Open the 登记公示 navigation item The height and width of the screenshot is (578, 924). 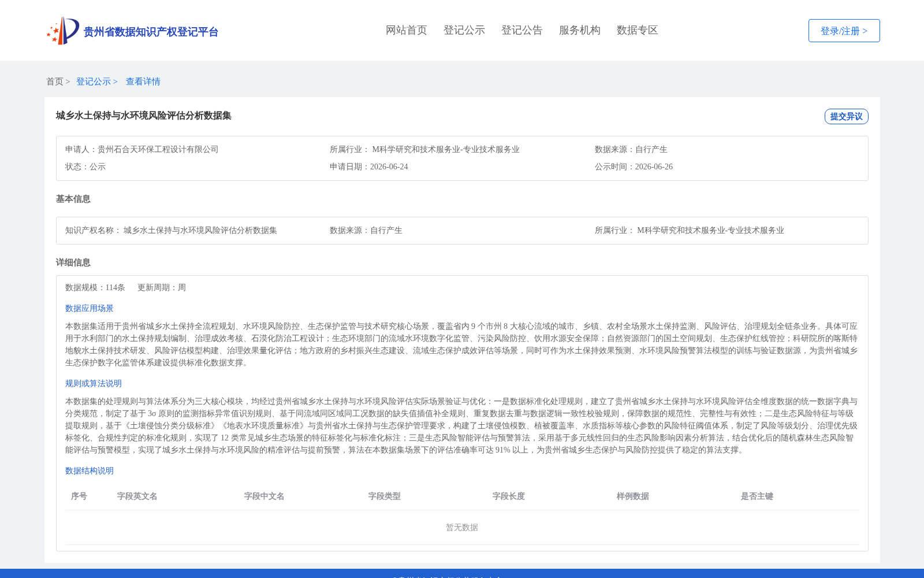[x=464, y=30]
